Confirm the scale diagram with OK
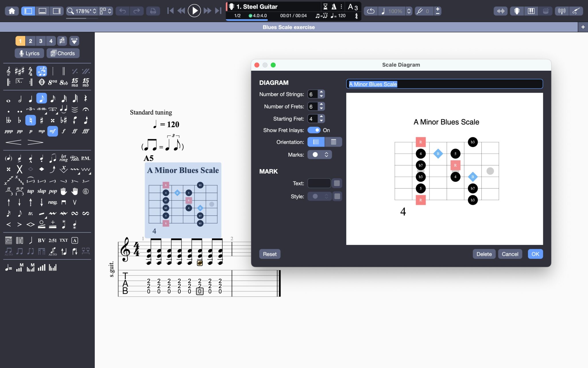This screenshot has height=368, width=588. tap(535, 254)
